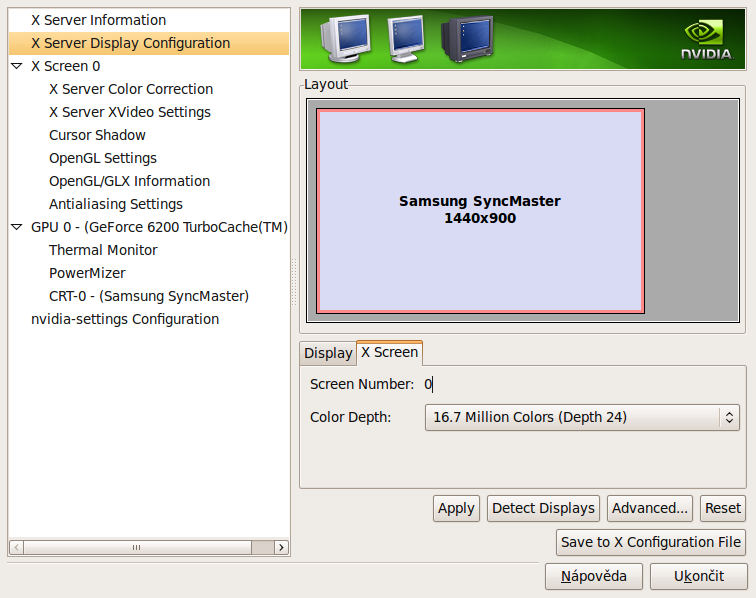Click the Apply button
The height and width of the screenshot is (598, 756).
click(456, 508)
